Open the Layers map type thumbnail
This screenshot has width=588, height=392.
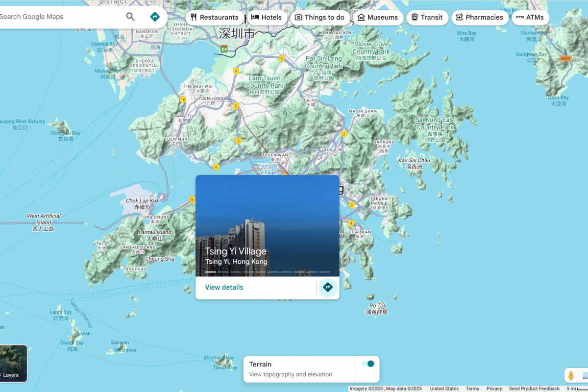(12, 364)
